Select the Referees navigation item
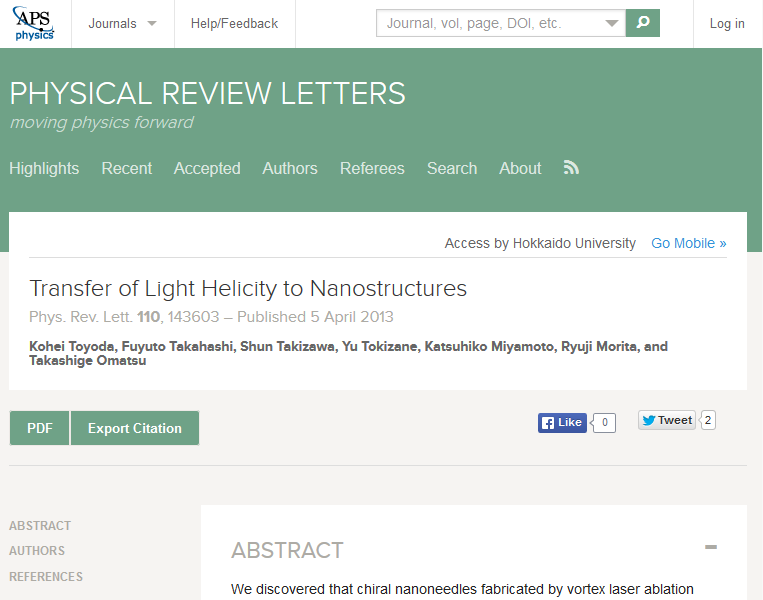The width and height of the screenshot is (763, 600). coord(372,168)
